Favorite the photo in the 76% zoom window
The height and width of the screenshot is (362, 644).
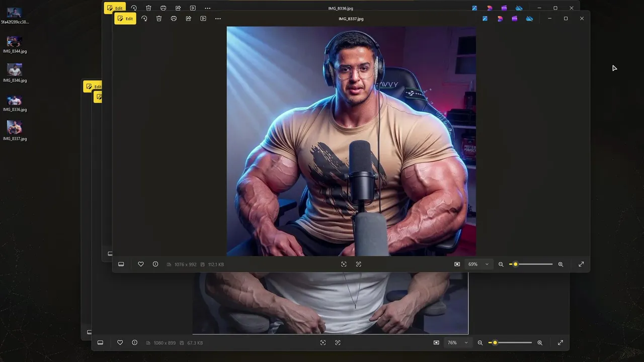[x=120, y=343]
